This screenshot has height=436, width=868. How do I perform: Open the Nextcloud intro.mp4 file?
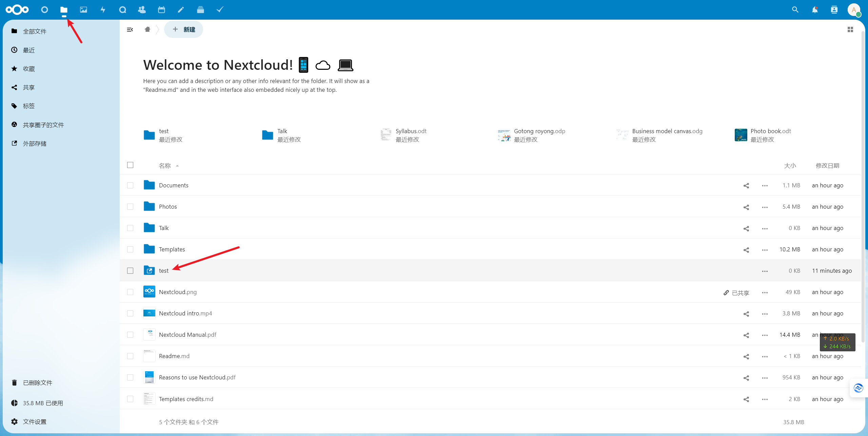coord(185,313)
